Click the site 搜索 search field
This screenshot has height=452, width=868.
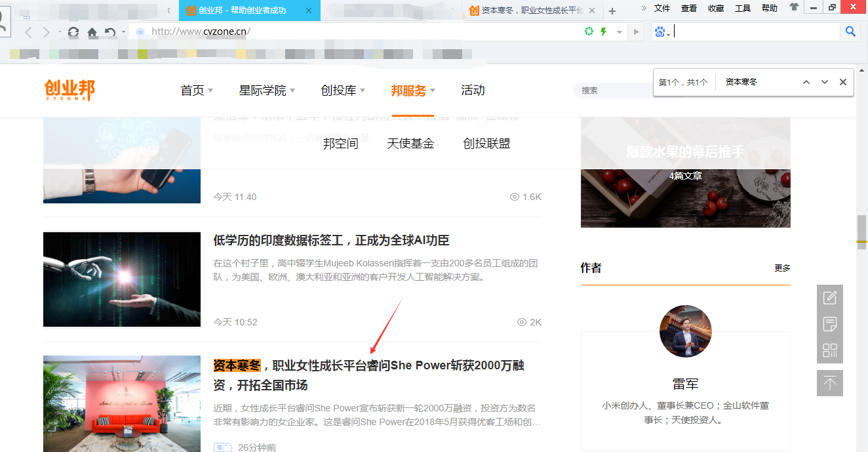pyautogui.click(x=613, y=91)
